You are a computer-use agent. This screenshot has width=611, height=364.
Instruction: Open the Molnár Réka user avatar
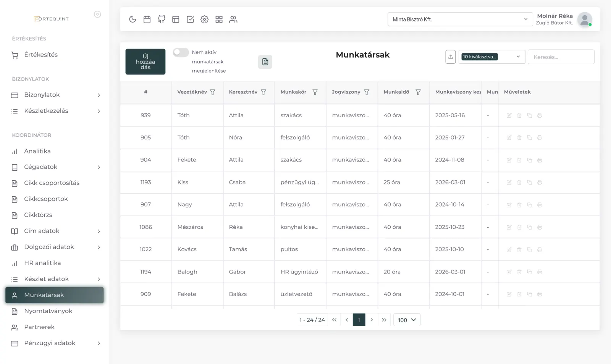point(585,19)
